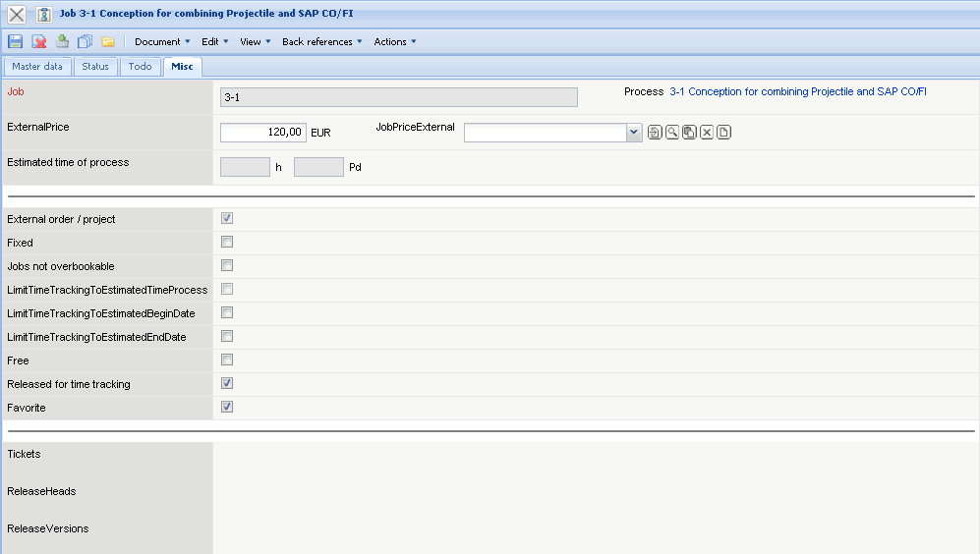The image size is (980, 554).
Task: Click the ExternalPrice label
Action: [x=38, y=127]
